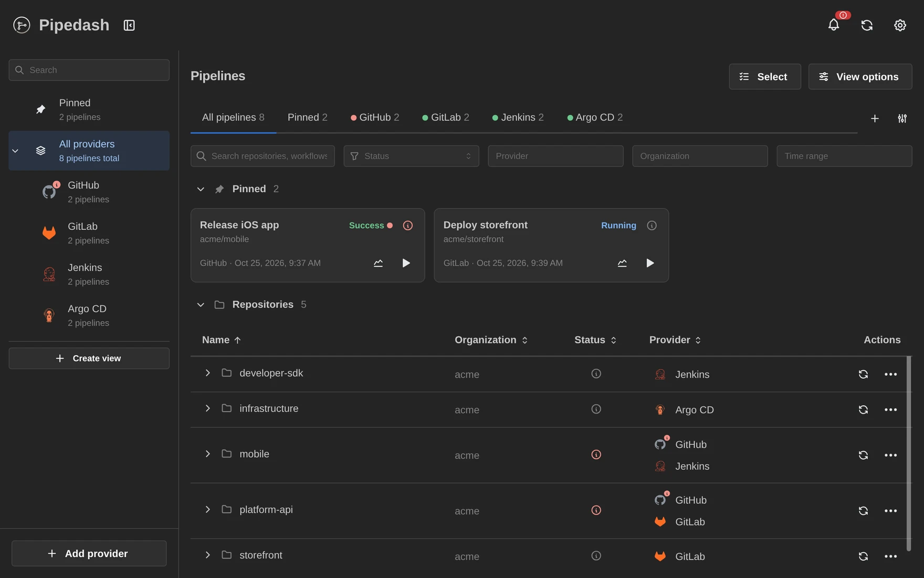Sort table by Provider column
This screenshot has height=578, width=924.
tap(675, 340)
